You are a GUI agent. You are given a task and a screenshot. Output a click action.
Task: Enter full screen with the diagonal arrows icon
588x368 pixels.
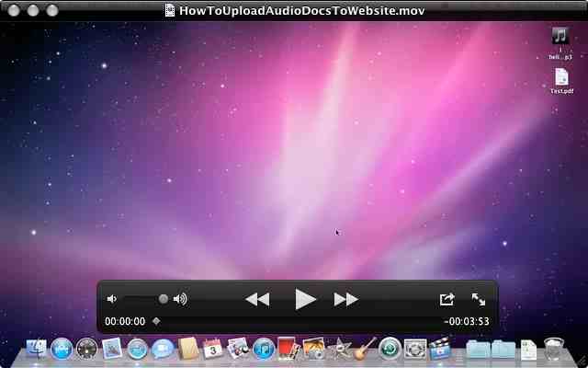point(478,299)
